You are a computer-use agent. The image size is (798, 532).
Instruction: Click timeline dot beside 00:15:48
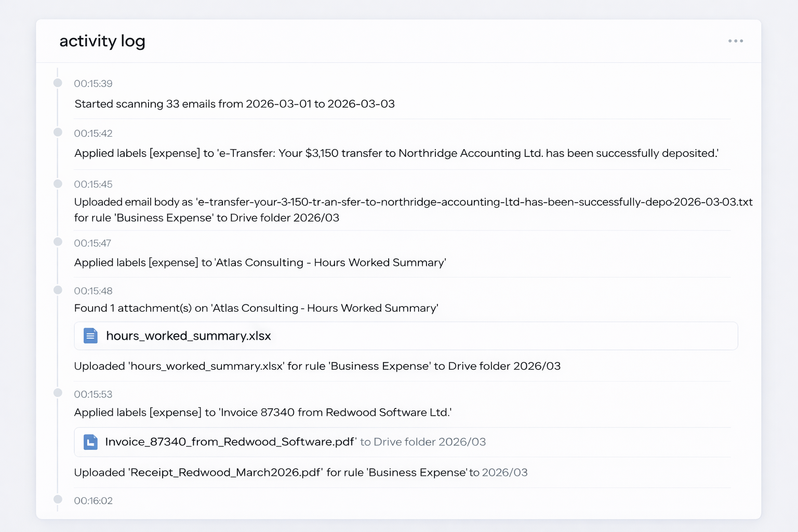[x=58, y=290]
